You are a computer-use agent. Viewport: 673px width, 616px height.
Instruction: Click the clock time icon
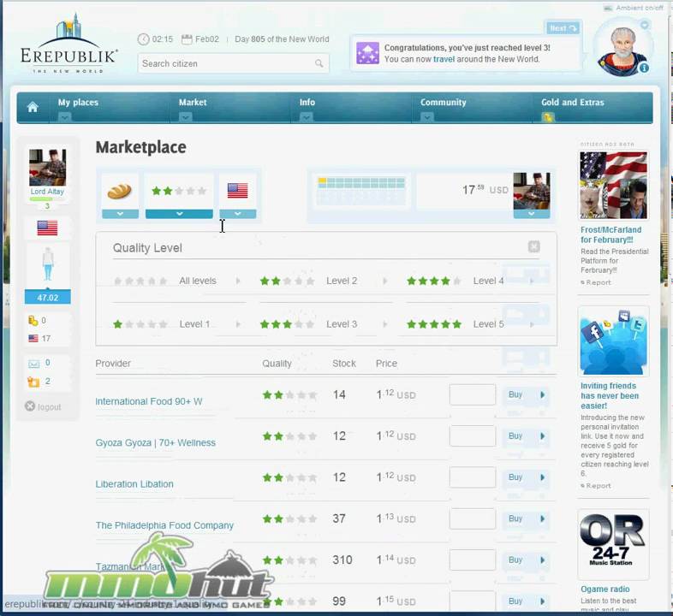[143, 39]
